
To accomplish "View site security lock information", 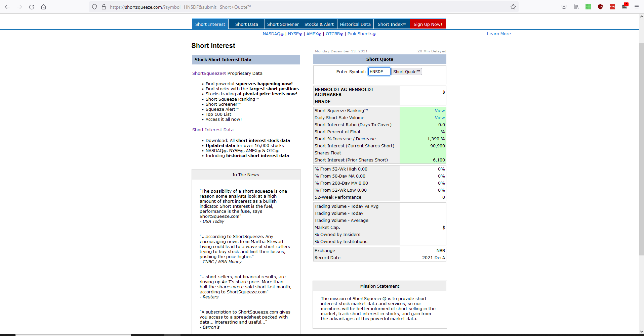I will [104, 7].
